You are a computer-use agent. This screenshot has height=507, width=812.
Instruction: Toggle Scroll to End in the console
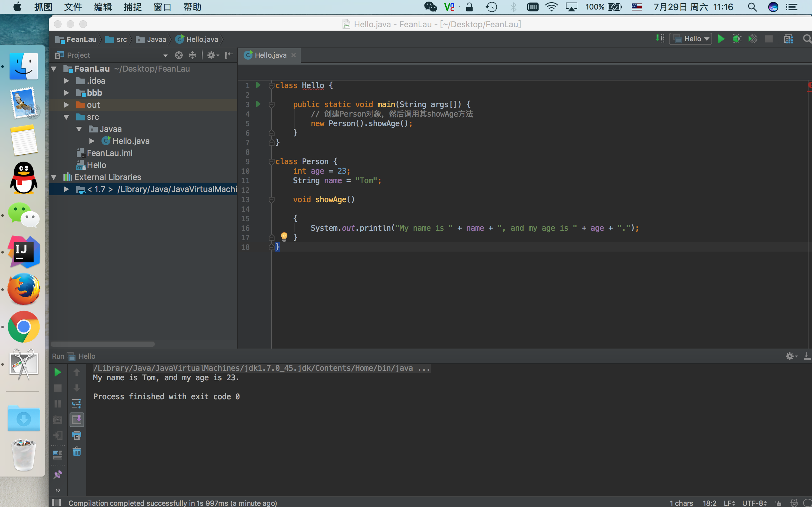pos(77,420)
